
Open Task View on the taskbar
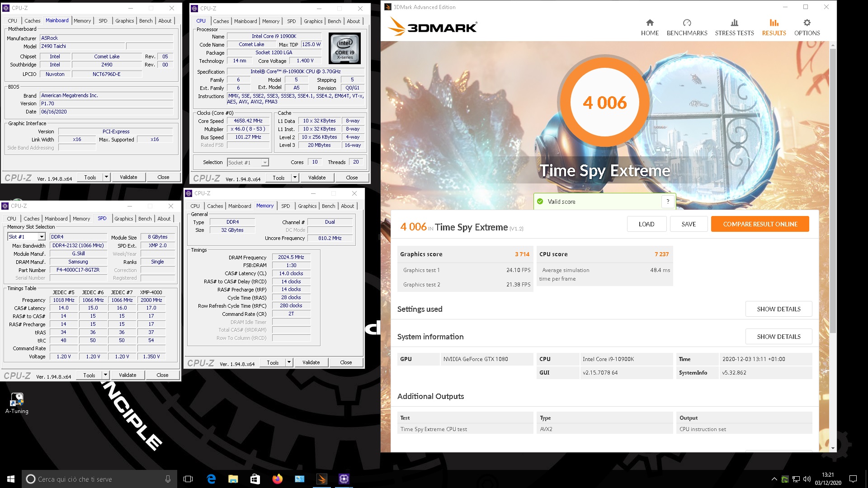188,479
